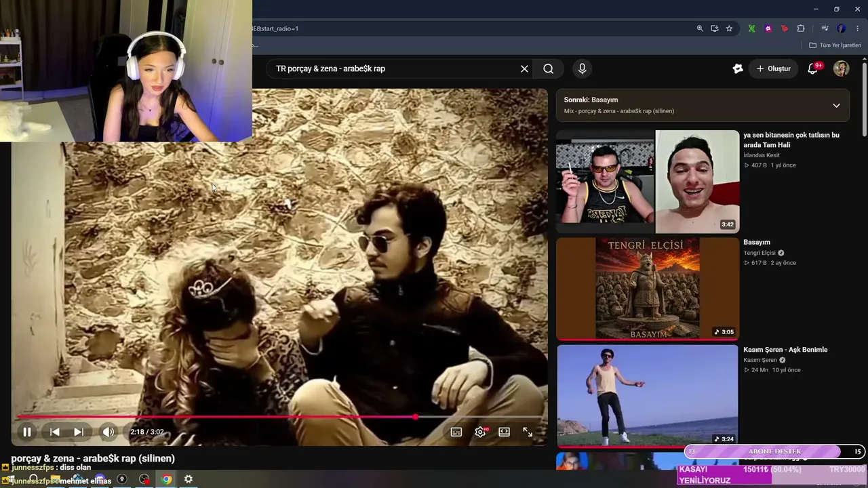
Task: Click the 2:18 / 3:02 time display
Action: pos(147,432)
